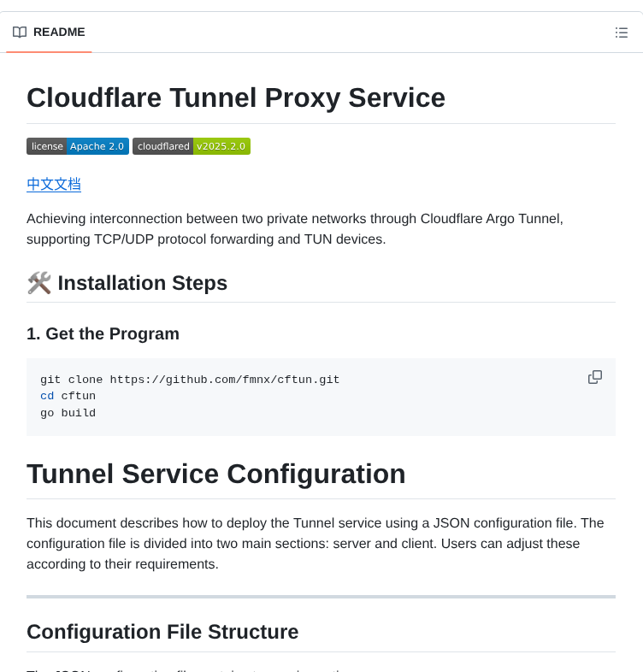Click the Cloudflare Tunnel Proxy Service heading

[x=236, y=97]
